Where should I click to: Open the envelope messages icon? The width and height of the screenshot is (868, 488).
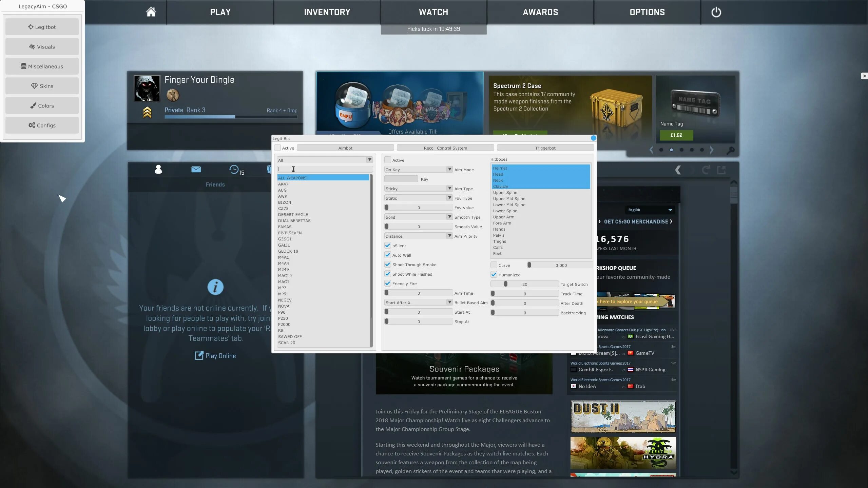click(196, 169)
